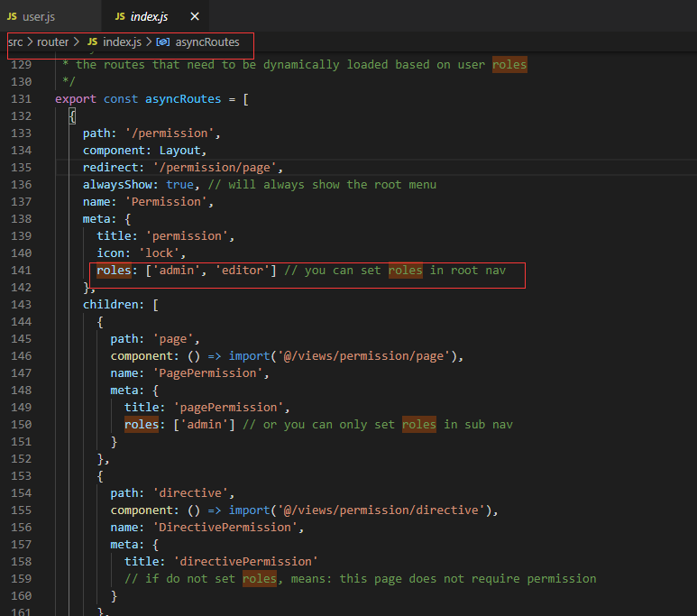
Task: Open the src breadcrumb segment
Action: (x=15, y=42)
